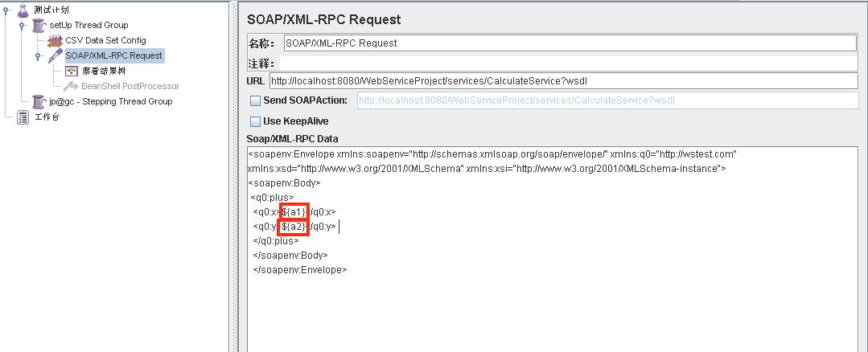This screenshot has height=352, width=868.
Task: Enable the Send SOAPAction checkbox
Action: (x=255, y=100)
